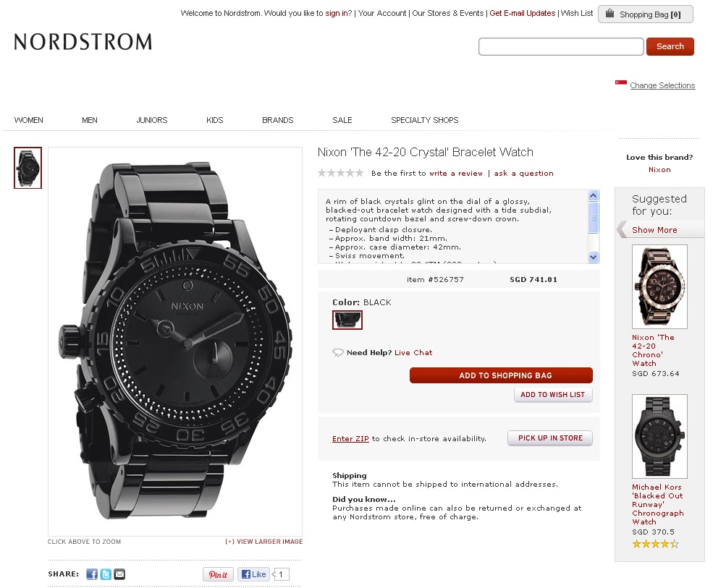Viewport: 713px width, 588px height.
Task: Click the star rating icons
Action: [x=341, y=173]
